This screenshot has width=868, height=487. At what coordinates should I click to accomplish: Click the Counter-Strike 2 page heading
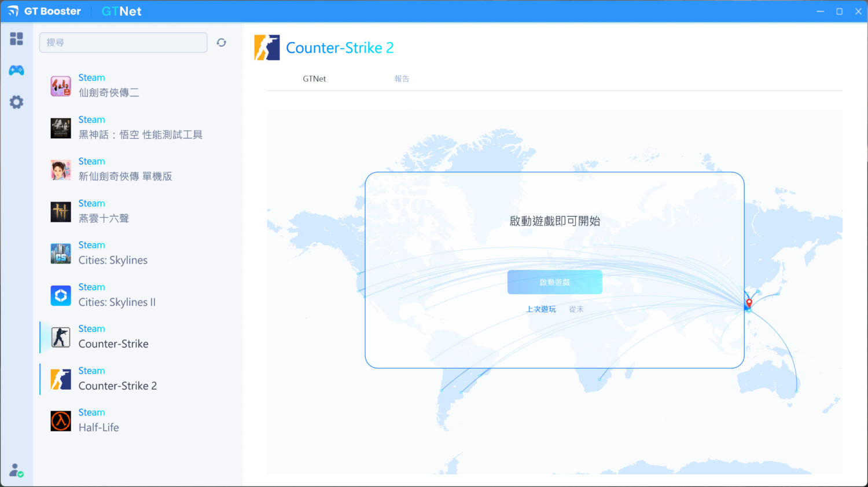pyautogui.click(x=340, y=47)
